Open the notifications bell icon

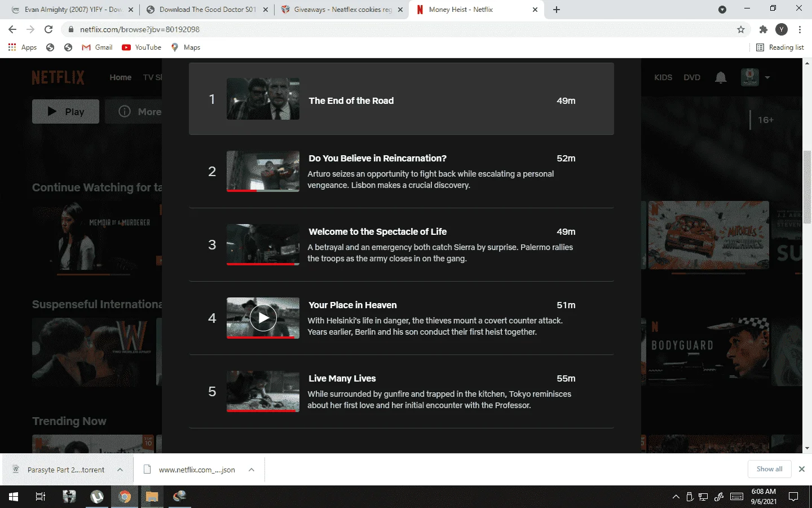pyautogui.click(x=721, y=77)
